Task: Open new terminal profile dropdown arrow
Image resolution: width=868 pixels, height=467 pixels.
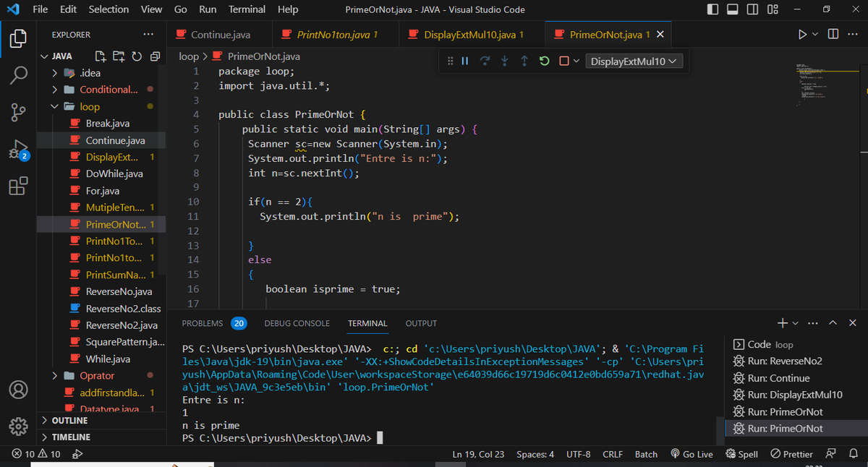Action: pos(796,323)
